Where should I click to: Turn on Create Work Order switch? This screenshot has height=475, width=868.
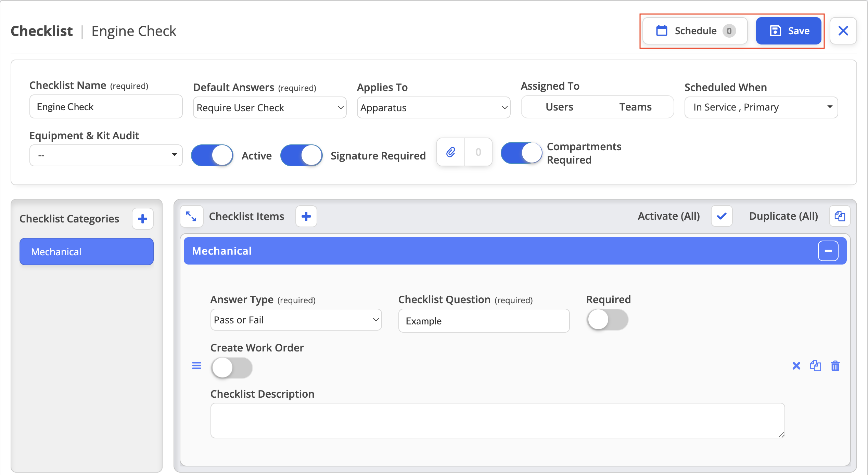tap(232, 368)
